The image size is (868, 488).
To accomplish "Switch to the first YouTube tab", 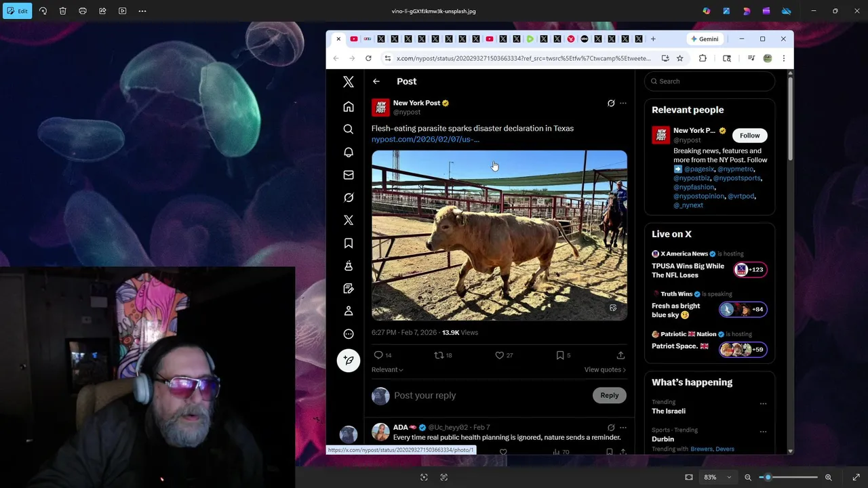I will 354,39.
